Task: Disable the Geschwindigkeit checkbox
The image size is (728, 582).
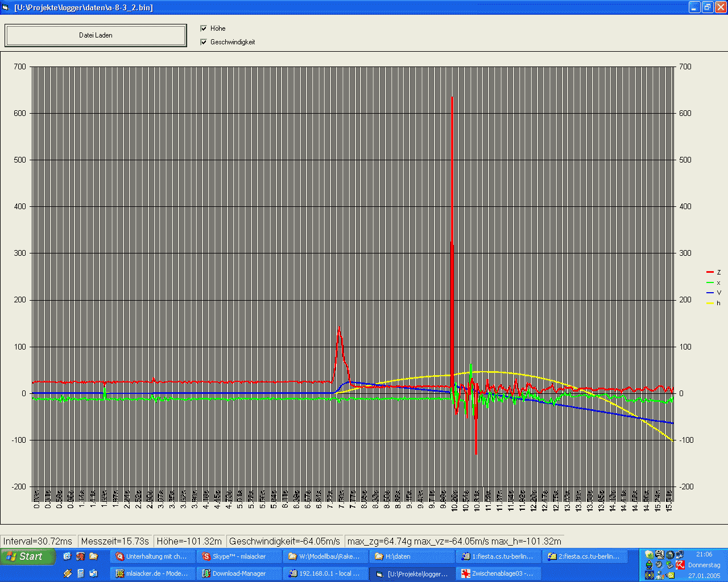Action: click(x=203, y=41)
